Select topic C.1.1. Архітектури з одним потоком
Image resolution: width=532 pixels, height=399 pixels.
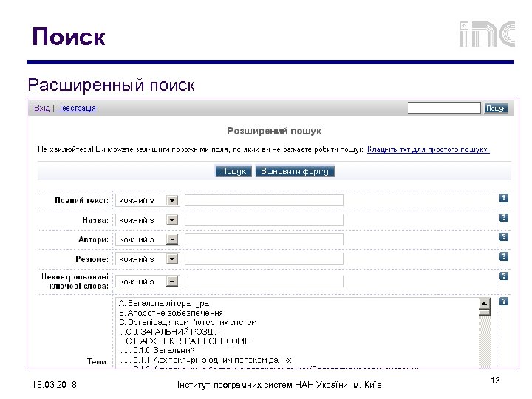[x=206, y=360]
